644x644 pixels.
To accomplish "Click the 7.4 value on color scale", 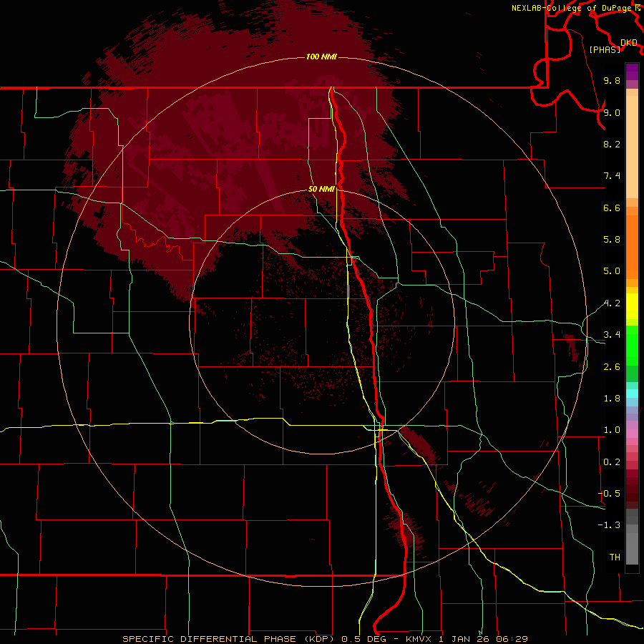I will [612, 176].
